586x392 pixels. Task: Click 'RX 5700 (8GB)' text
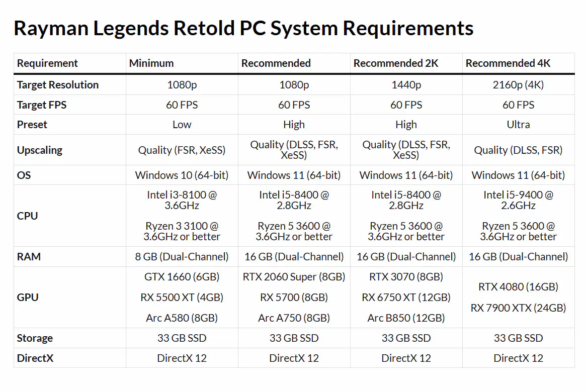coord(294,298)
